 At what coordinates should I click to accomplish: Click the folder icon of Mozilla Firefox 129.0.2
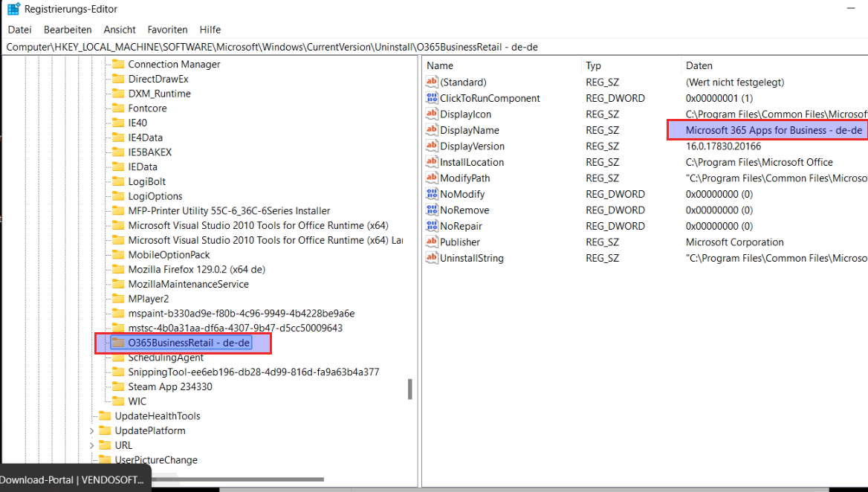[x=117, y=269]
